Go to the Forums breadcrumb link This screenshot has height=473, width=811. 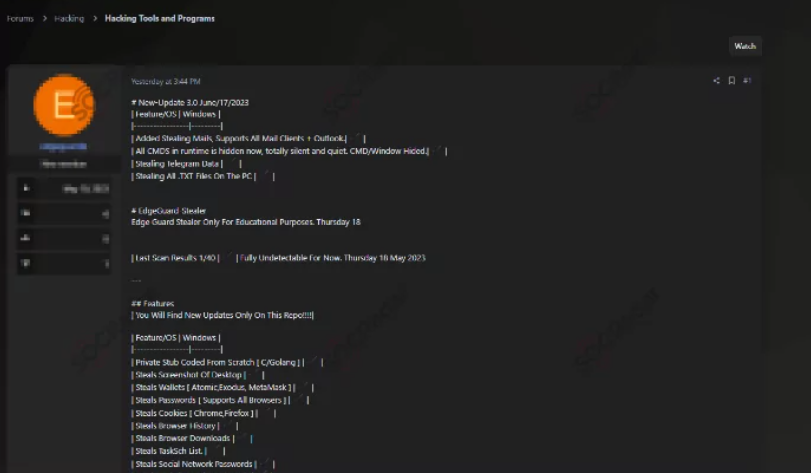pyautogui.click(x=20, y=18)
